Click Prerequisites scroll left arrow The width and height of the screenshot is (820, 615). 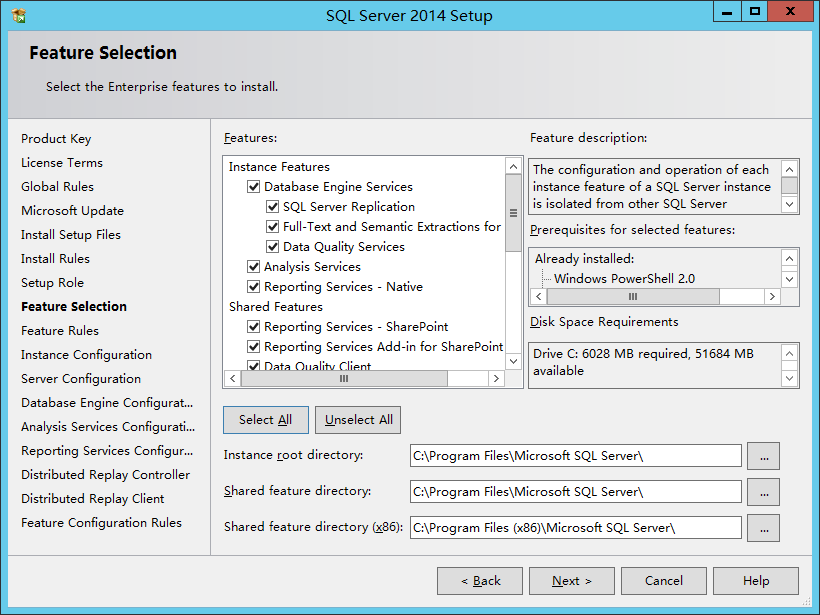539,297
